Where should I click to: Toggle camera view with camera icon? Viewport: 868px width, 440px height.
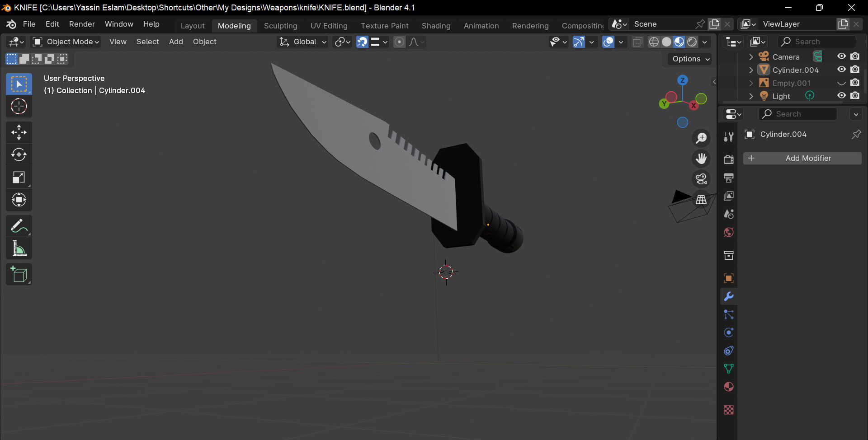coord(701,179)
